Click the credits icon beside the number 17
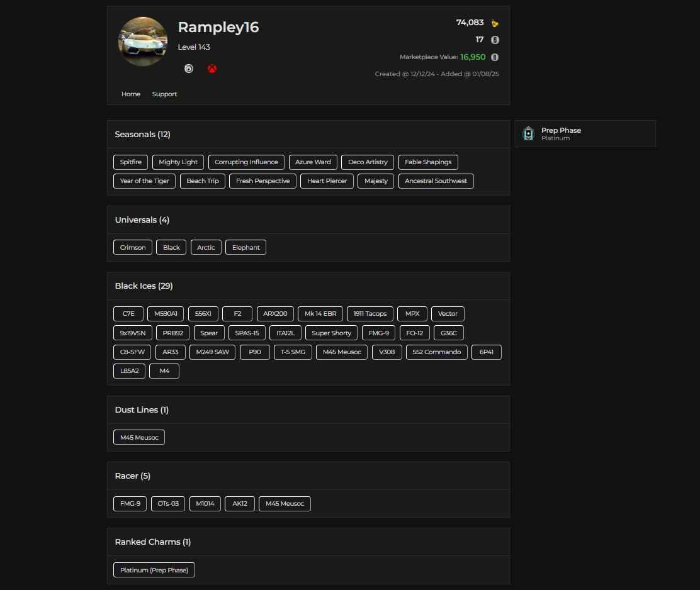 click(x=495, y=40)
